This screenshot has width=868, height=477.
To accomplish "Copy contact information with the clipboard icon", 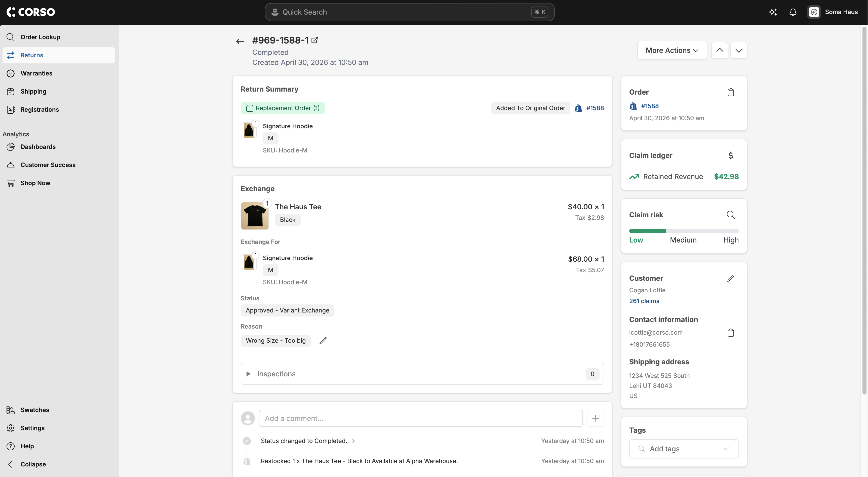I will click(731, 333).
